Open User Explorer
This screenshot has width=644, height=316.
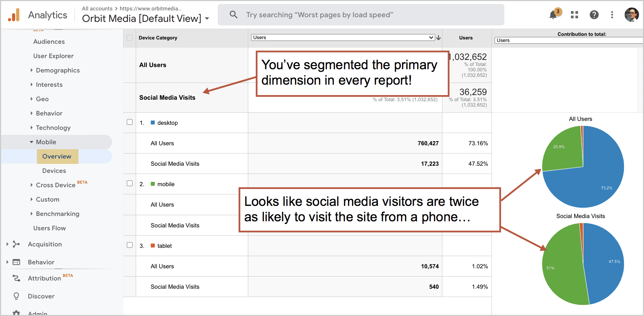click(x=53, y=56)
